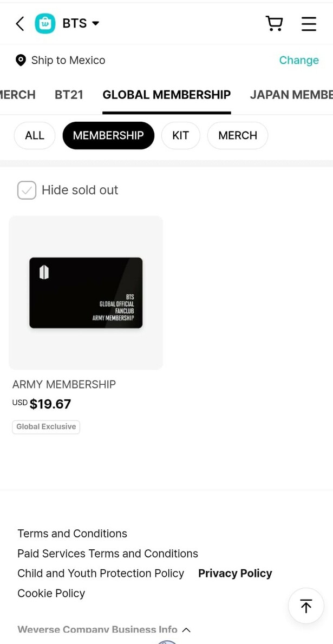
Task: Enable the Hide sold out checkbox
Action: pyautogui.click(x=27, y=190)
